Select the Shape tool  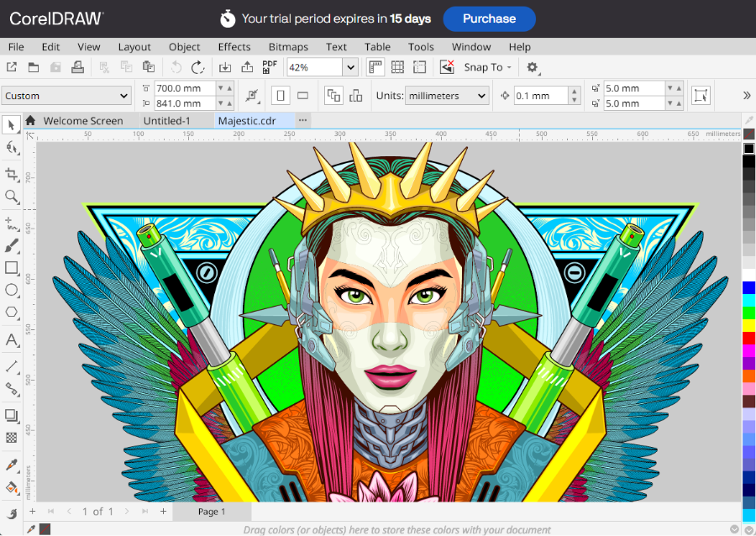(x=11, y=148)
